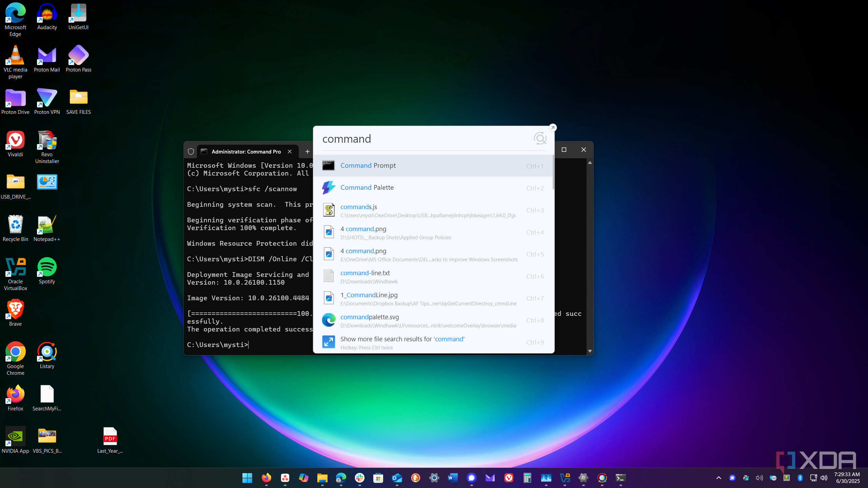
Task: Select the Oracle VirtualBox desktop icon
Action: (x=15, y=274)
